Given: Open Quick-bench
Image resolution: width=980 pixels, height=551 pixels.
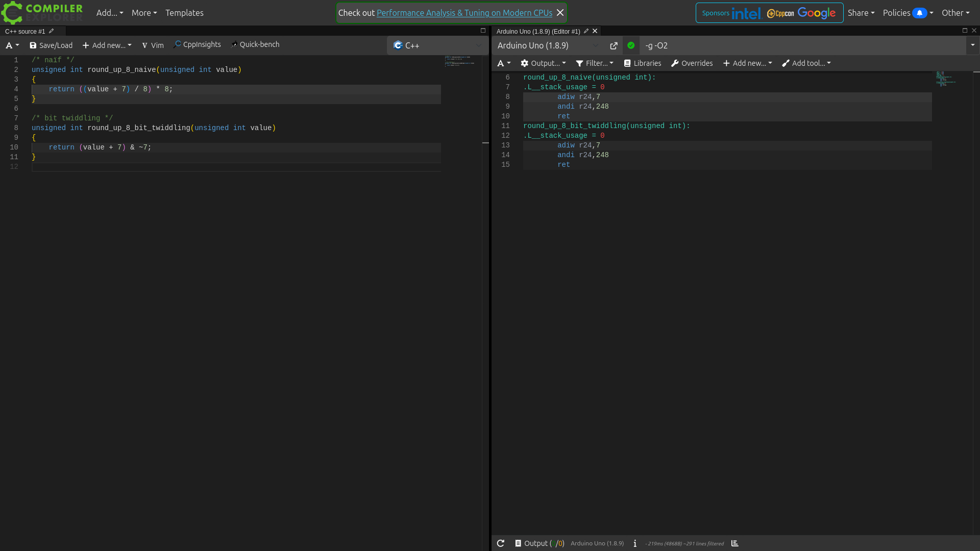Looking at the screenshot, I should point(255,44).
